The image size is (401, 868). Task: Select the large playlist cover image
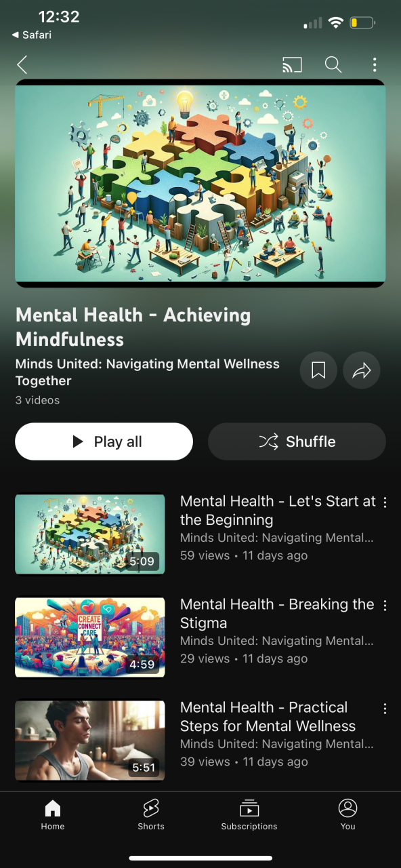pos(200,183)
